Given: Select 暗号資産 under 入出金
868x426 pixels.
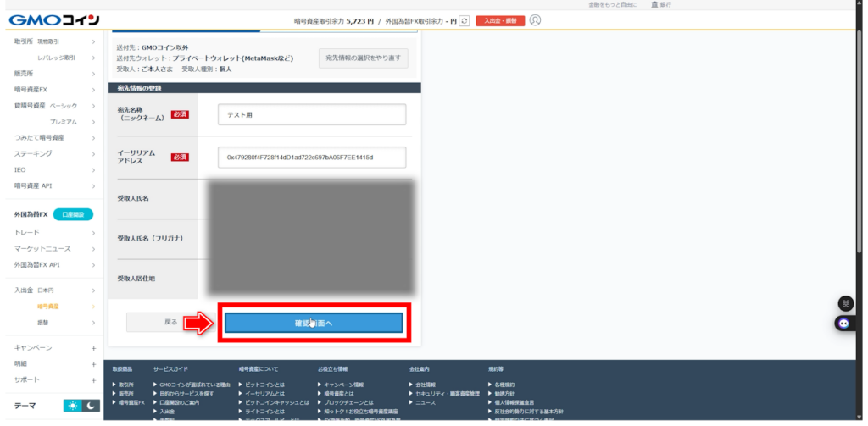Looking at the screenshot, I should (x=48, y=306).
